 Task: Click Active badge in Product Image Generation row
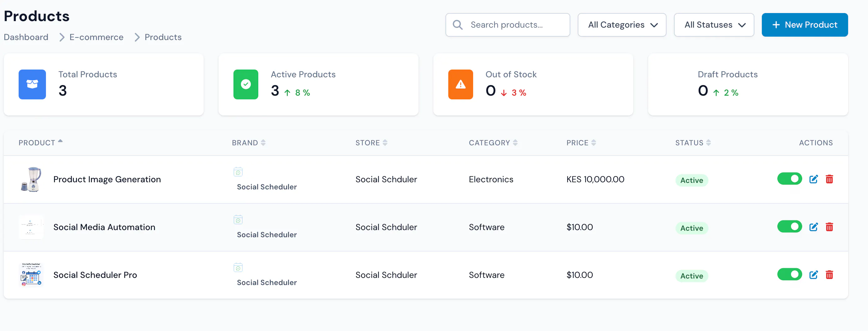pyautogui.click(x=691, y=180)
